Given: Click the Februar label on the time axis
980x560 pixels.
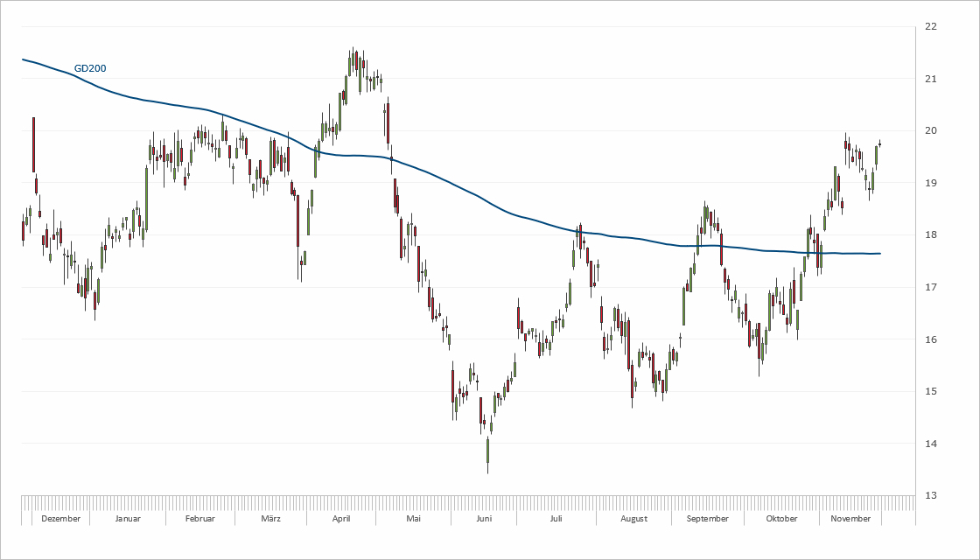Looking at the screenshot, I should (x=200, y=519).
